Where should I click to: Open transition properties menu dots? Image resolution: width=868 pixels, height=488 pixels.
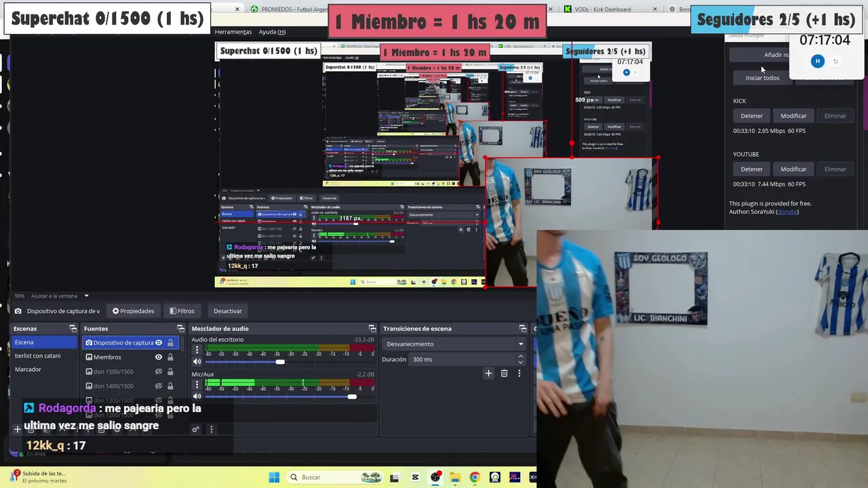coord(519,373)
